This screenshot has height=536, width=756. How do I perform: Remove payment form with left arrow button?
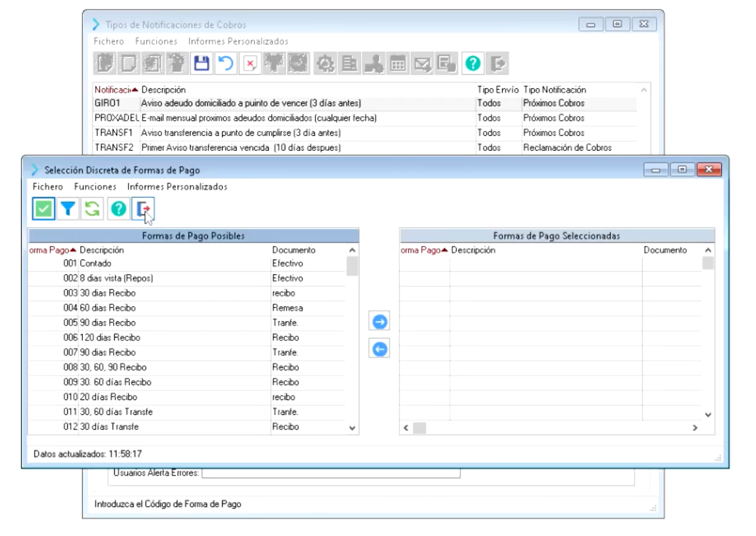click(380, 349)
